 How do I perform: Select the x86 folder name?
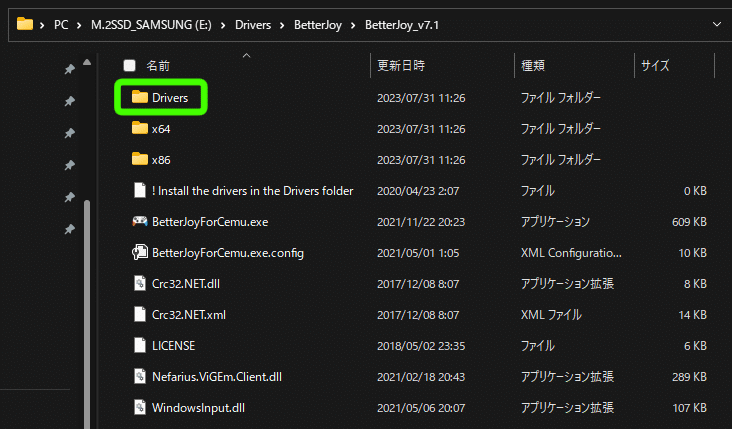[x=161, y=160]
